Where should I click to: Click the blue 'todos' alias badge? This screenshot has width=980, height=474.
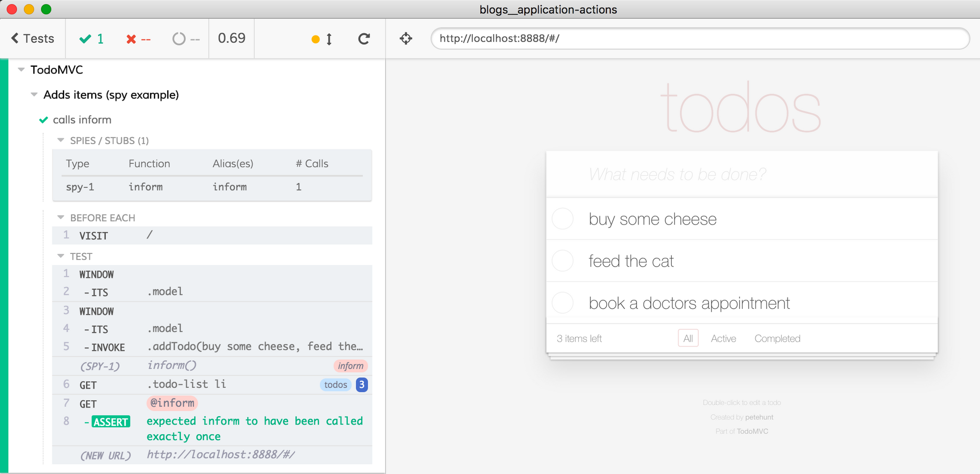[336, 385]
